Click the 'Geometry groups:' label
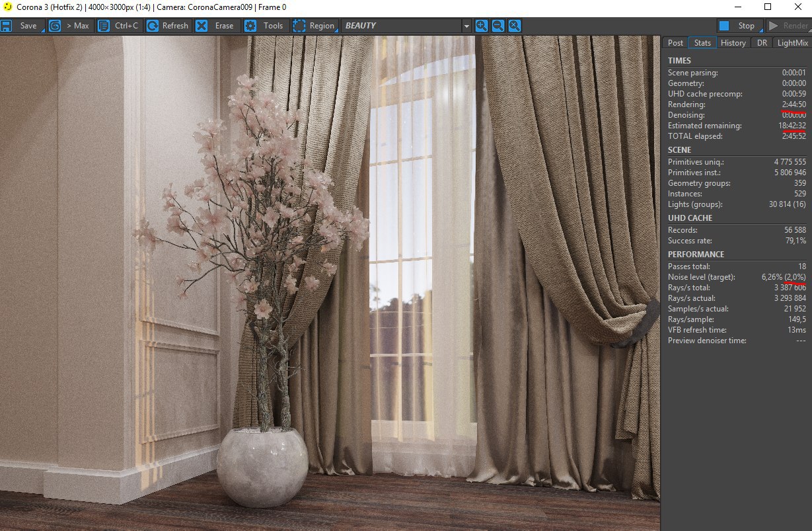Image resolution: width=812 pixels, height=531 pixels. [x=699, y=183]
